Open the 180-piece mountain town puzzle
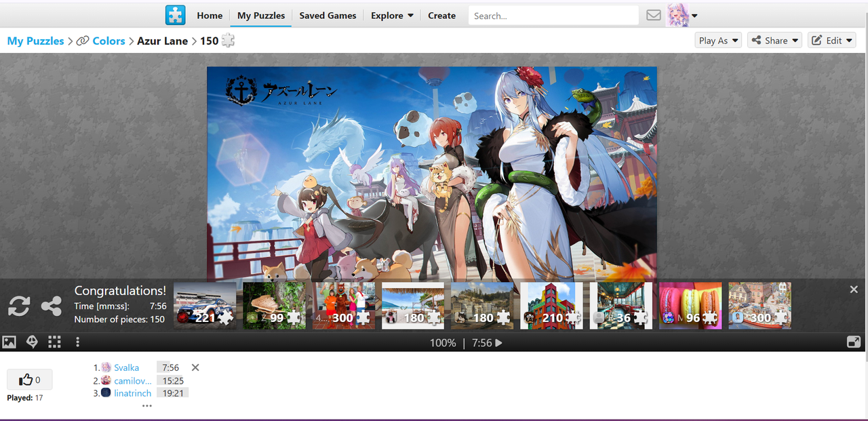Viewport: 868px width, 421px height. click(482, 306)
